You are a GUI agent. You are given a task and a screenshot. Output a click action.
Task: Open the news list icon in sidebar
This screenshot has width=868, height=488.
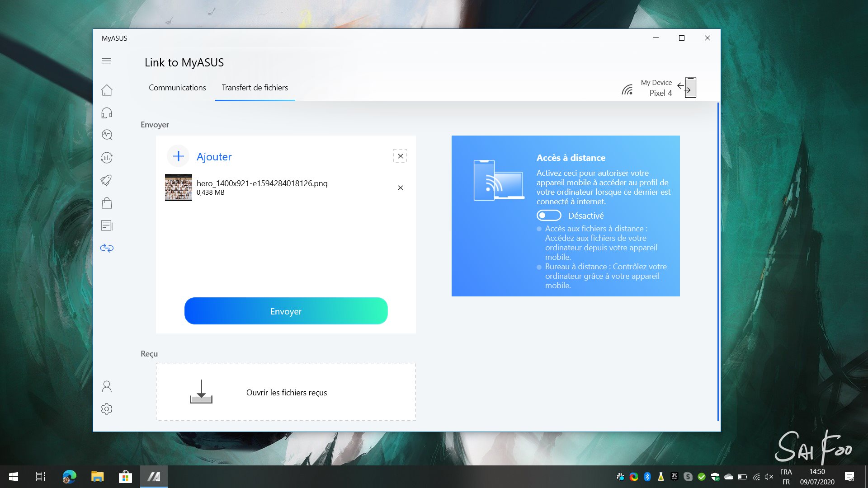(107, 225)
